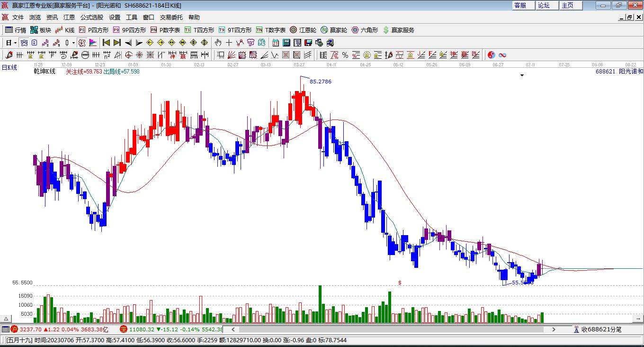Open the 9P四方形 tool
Viewport: 644px width, 347px height.
129,30
